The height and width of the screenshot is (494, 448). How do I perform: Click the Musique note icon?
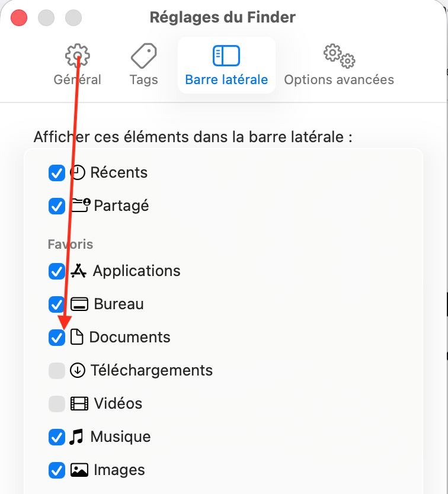[76, 437]
